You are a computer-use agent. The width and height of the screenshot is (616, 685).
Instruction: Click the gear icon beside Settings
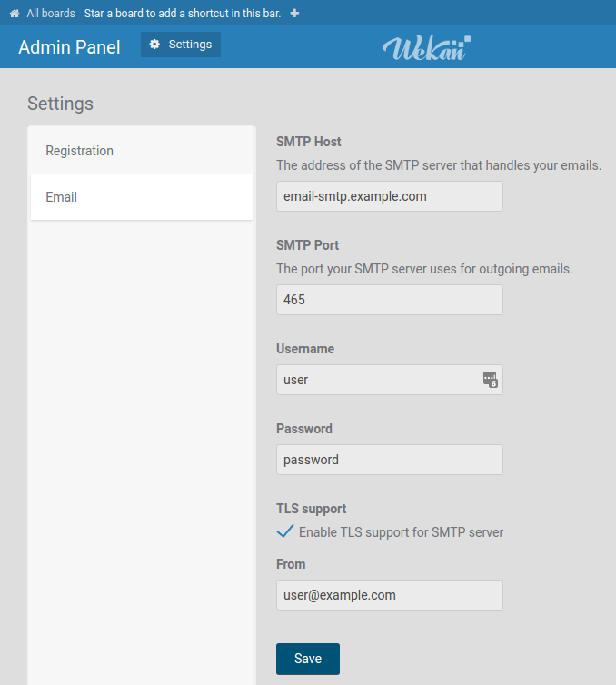coord(154,45)
